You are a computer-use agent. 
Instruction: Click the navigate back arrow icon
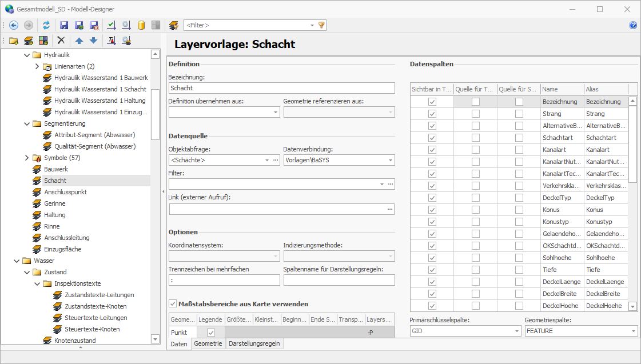(x=14, y=25)
